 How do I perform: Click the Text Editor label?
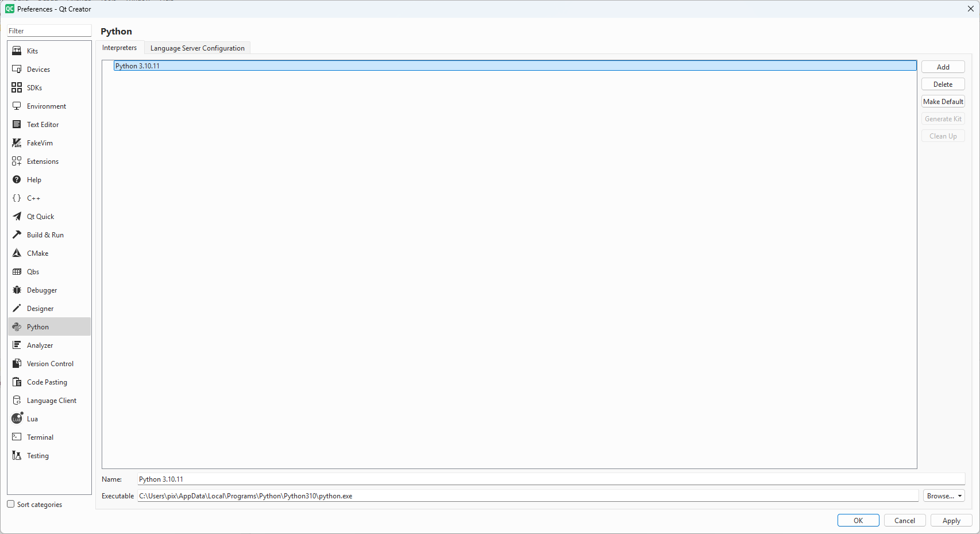click(43, 125)
